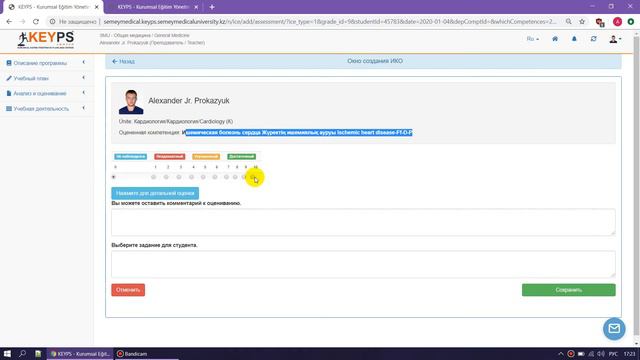Click the student task selection field
Image resolution: width=640 pixels, height=360 pixels.
(363, 264)
